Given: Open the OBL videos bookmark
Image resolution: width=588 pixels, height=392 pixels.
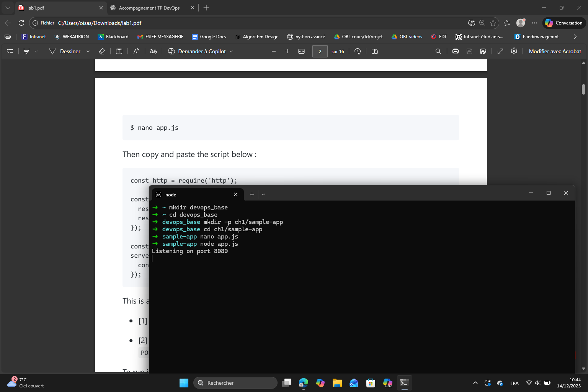Looking at the screenshot, I should (407, 36).
